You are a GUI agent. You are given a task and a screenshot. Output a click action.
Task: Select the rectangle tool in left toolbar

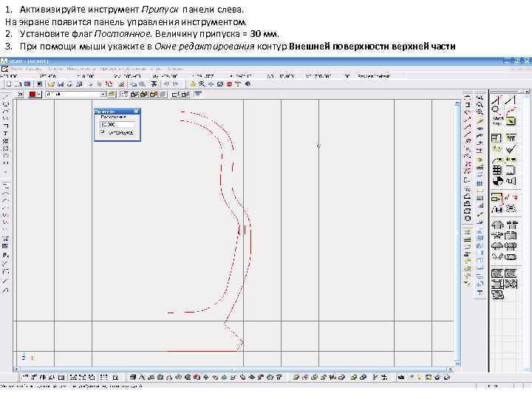coord(5,104)
